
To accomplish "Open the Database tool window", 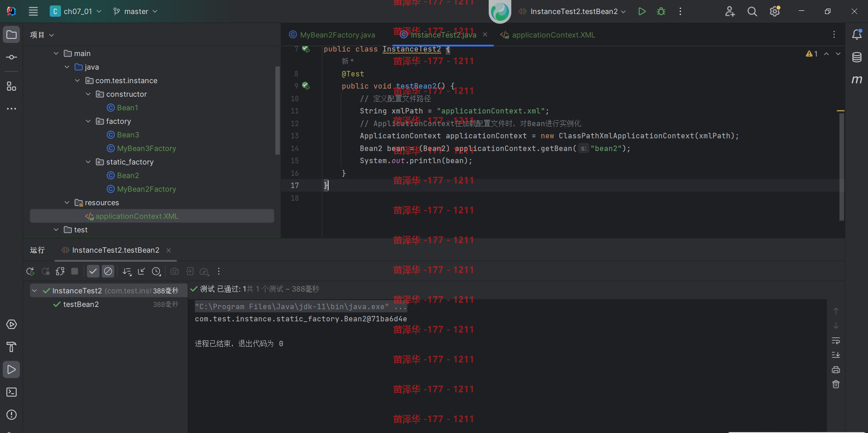I will [857, 57].
